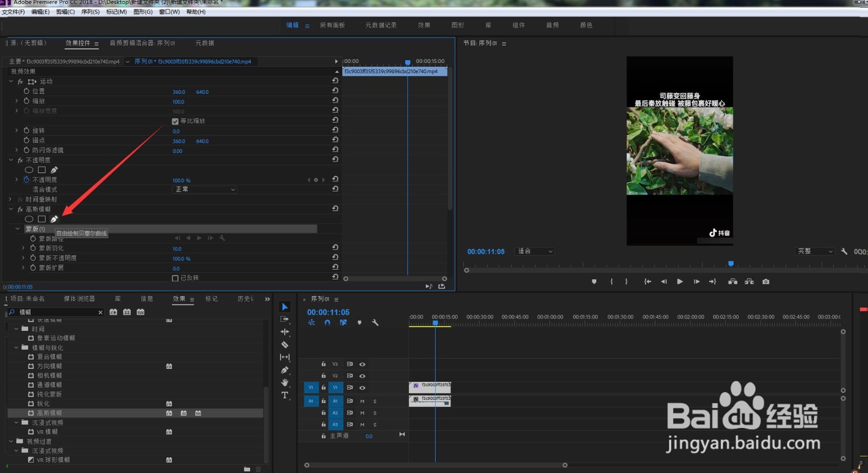Add marker in the timeline header
Screen dimensions: 868x473
(359, 322)
